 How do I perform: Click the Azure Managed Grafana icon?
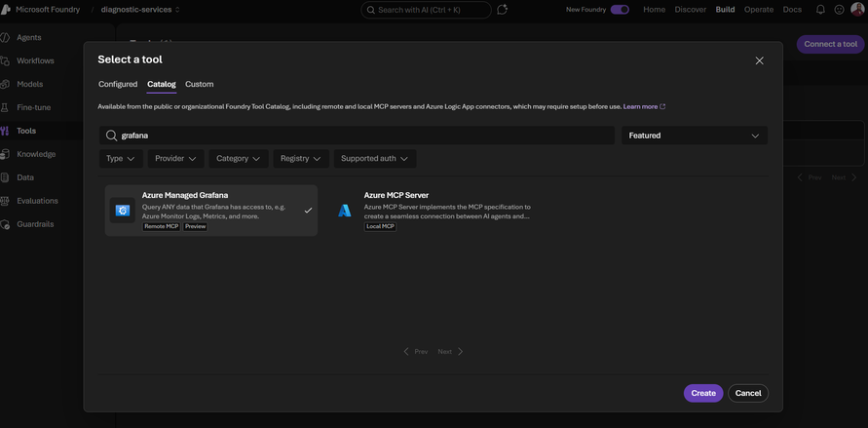[x=123, y=211]
